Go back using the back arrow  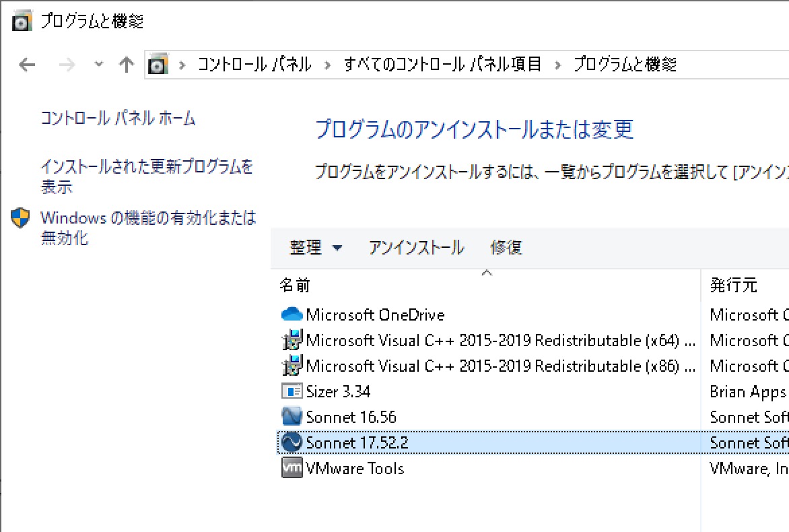(27, 65)
